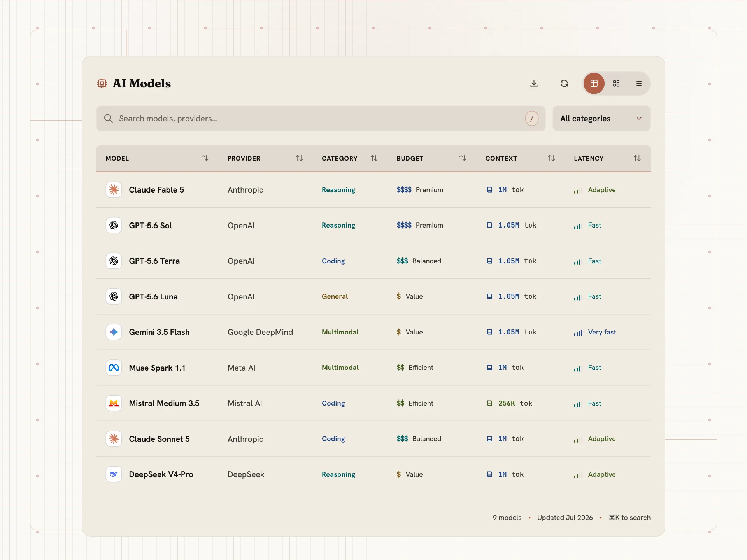
Task: Click the Gemini 3.5 Flash logo icon
Action: tap(114, 332)
